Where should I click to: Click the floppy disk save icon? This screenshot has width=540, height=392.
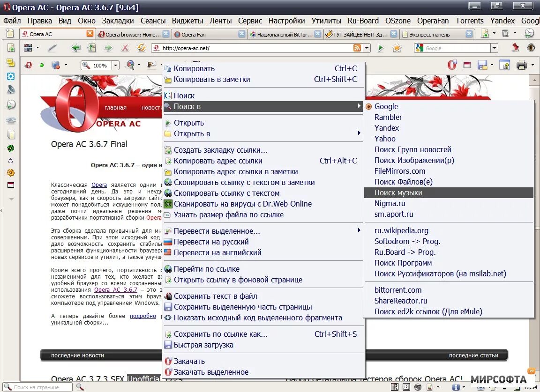tap(482, 65)
